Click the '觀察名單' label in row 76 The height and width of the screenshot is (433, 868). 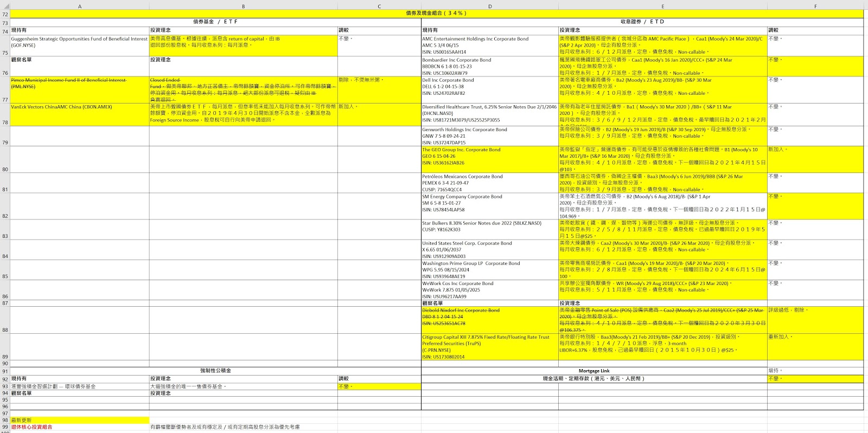click(80, 67)
